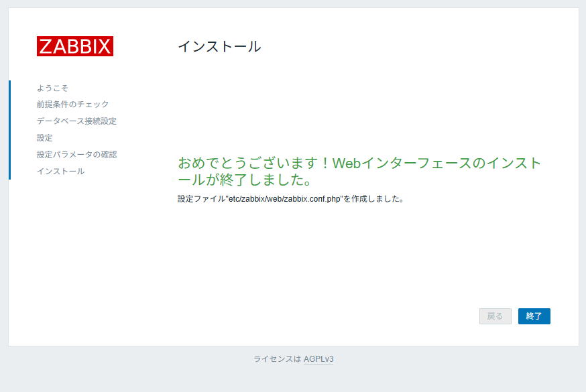Click the zabbix.conf.php configuration file text
586x392 pixels.
coord(290,199)
